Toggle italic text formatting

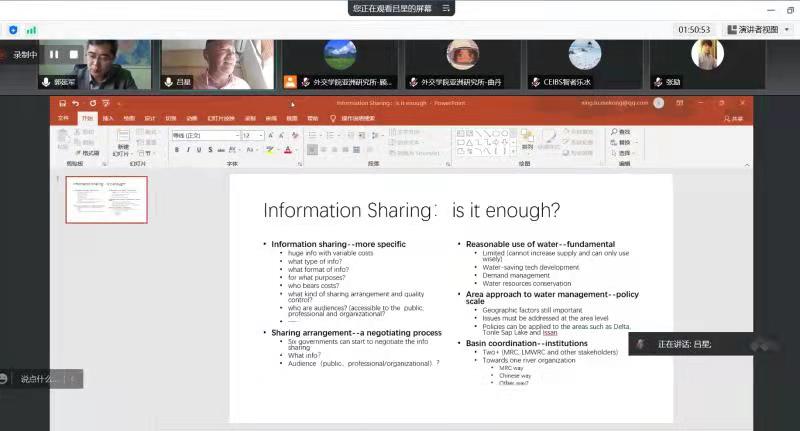[x=187, y=150]
